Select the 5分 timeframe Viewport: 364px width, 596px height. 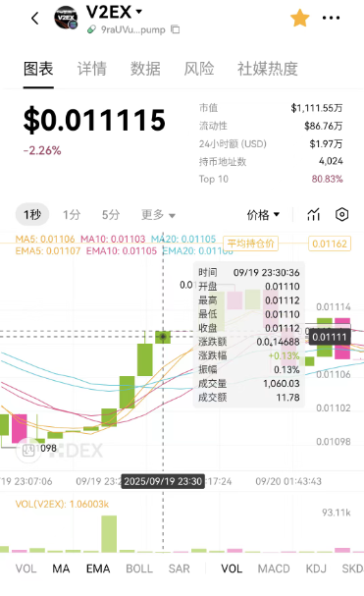point(111,215)
